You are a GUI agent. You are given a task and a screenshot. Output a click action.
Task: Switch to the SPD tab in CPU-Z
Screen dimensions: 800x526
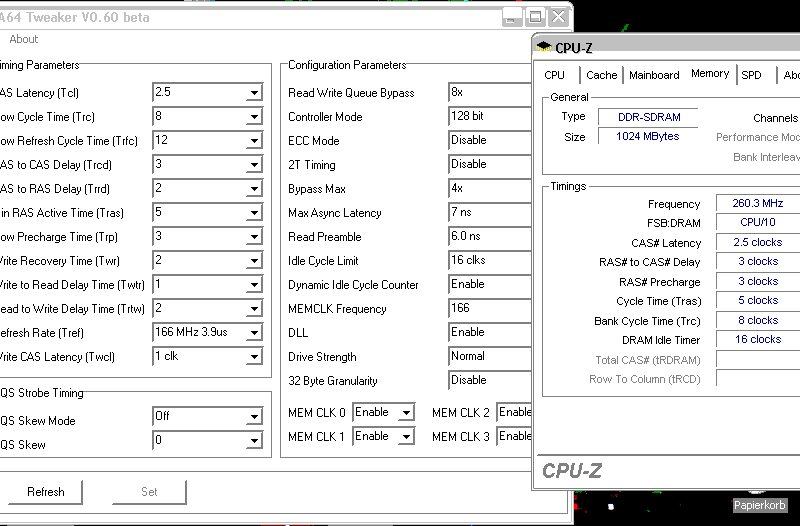tap(751, 76)
